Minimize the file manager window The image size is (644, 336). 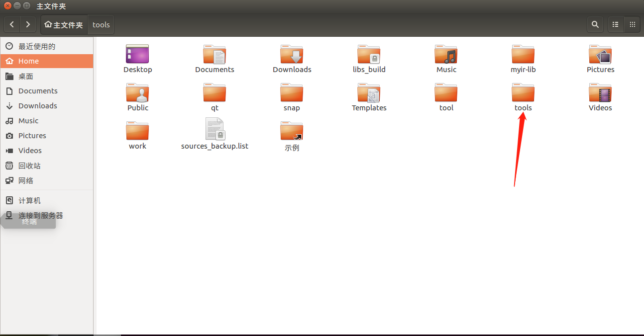[17, 6]
